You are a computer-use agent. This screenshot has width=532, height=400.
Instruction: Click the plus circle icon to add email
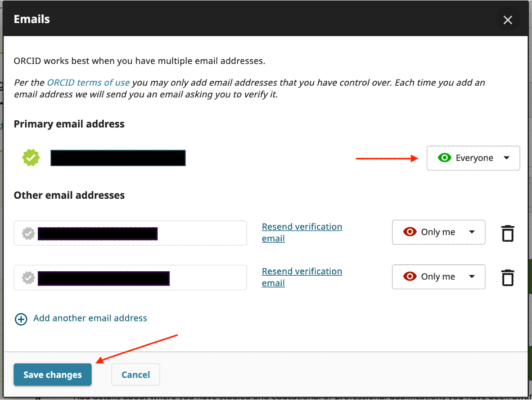tap(21, 319)
